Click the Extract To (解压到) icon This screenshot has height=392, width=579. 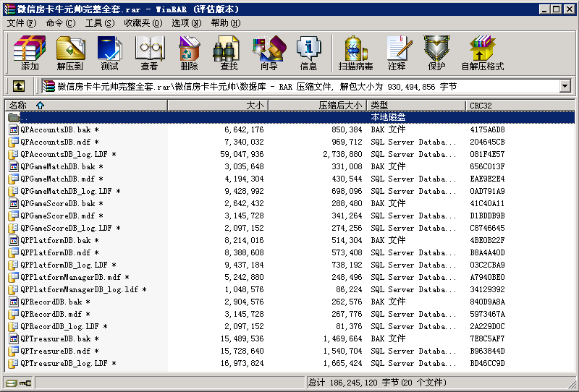point(70,53)
